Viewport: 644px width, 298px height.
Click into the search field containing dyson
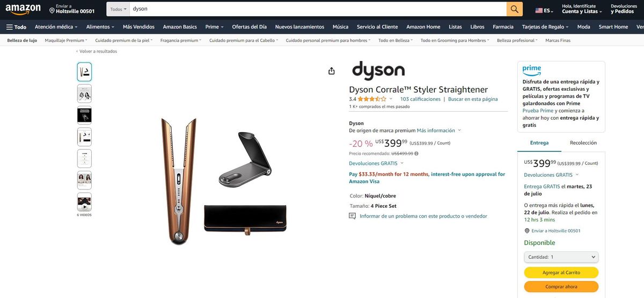(x=318, y=9)
